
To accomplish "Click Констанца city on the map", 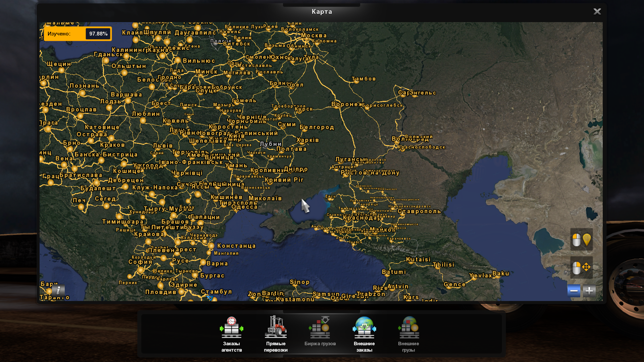I will click(x=236, y=246).
